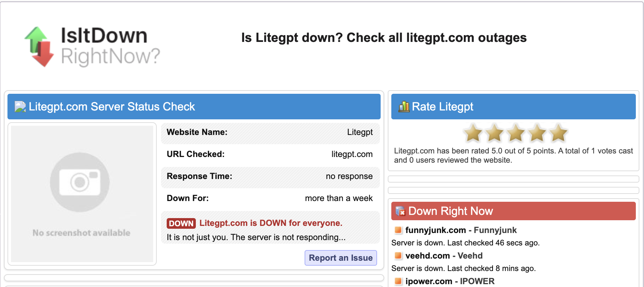Click the 'no response' Response Time value
Screen dimensions: 644x287
tap(349, 176)
